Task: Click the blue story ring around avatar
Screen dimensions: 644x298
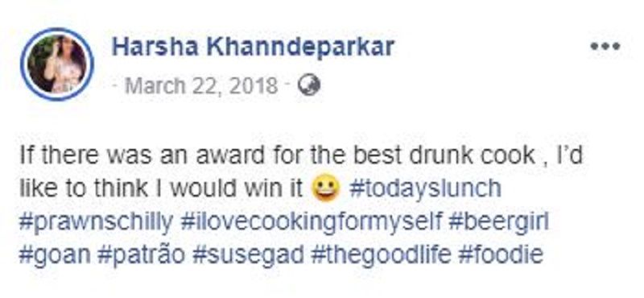Action: pos(57,64)
